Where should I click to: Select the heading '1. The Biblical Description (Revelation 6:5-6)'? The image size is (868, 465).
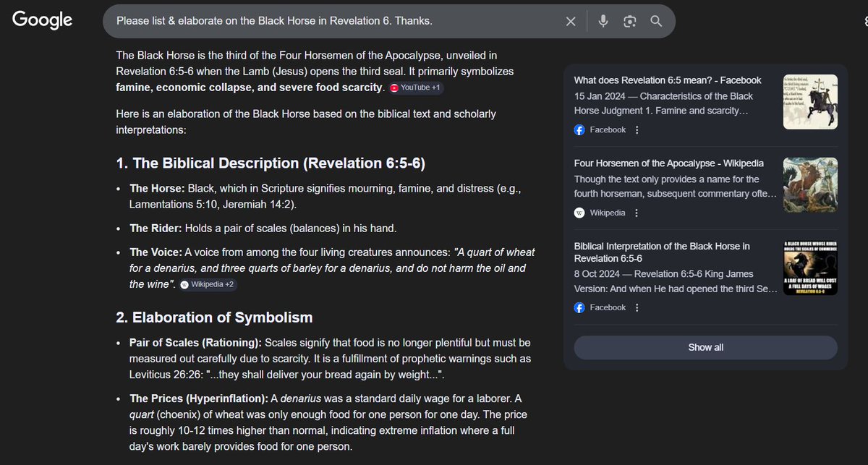point(271,163)
